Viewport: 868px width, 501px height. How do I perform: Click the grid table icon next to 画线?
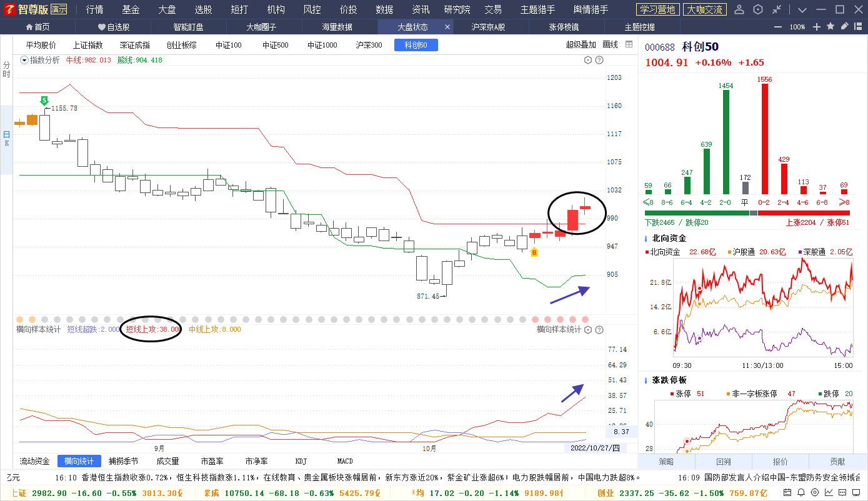click(x=629, y=44)
